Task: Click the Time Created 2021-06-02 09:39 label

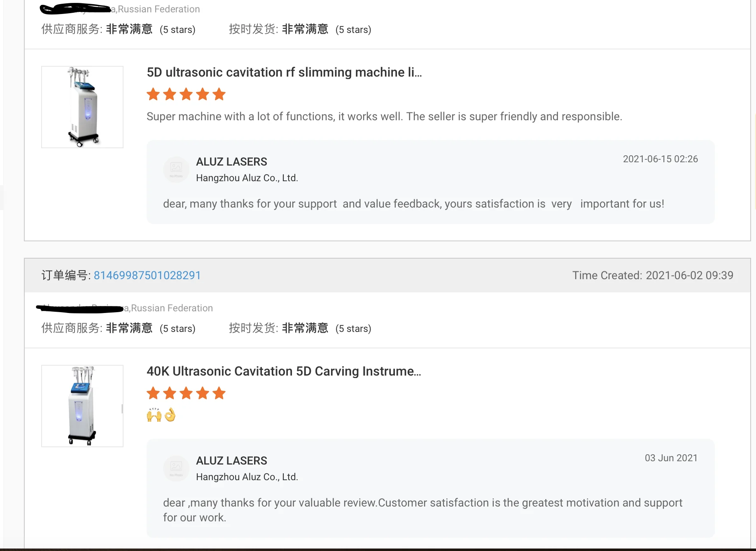Action: pos(653,275)
